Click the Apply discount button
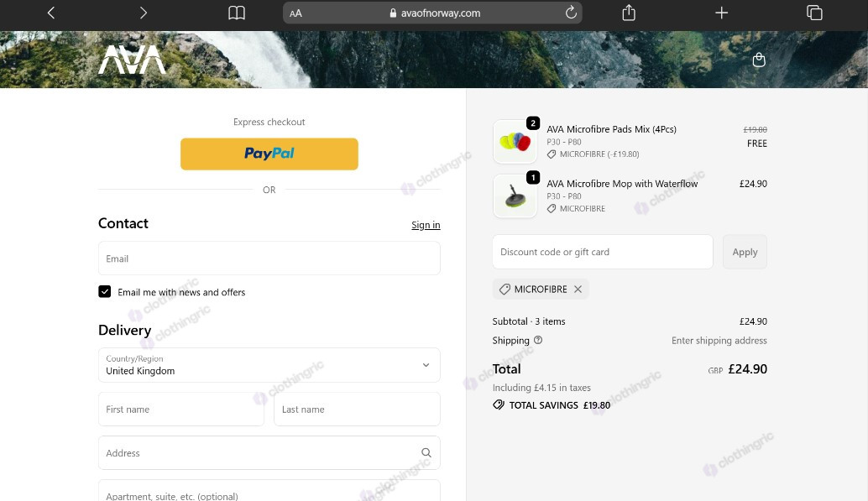The width and height of the screenshot is (868, 501). pyautogui.click(x=745, y=252)
